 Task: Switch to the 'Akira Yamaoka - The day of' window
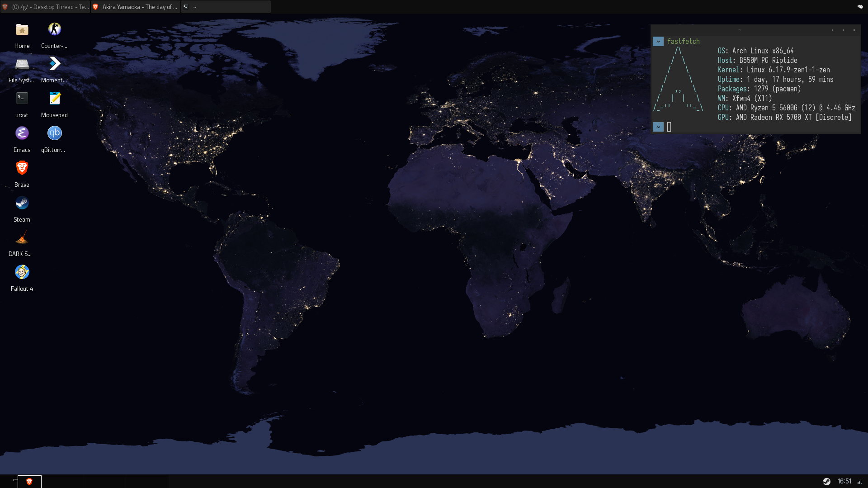coord(136,7)
